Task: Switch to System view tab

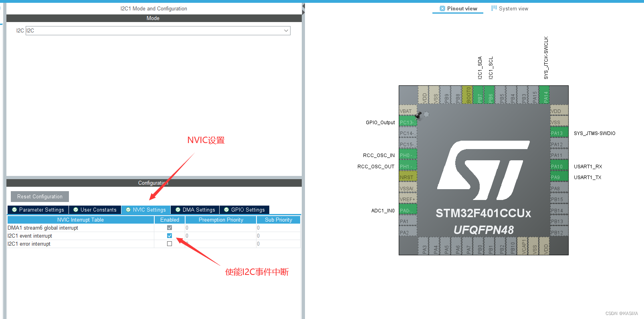Action: 510,8
